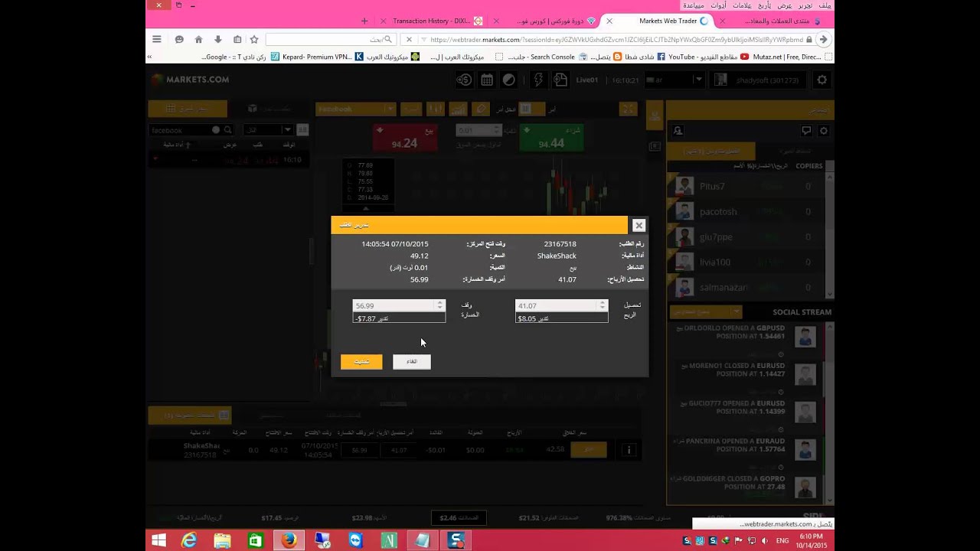Click info icon in ShakeShack position row
980x551 pixels.
629,450
